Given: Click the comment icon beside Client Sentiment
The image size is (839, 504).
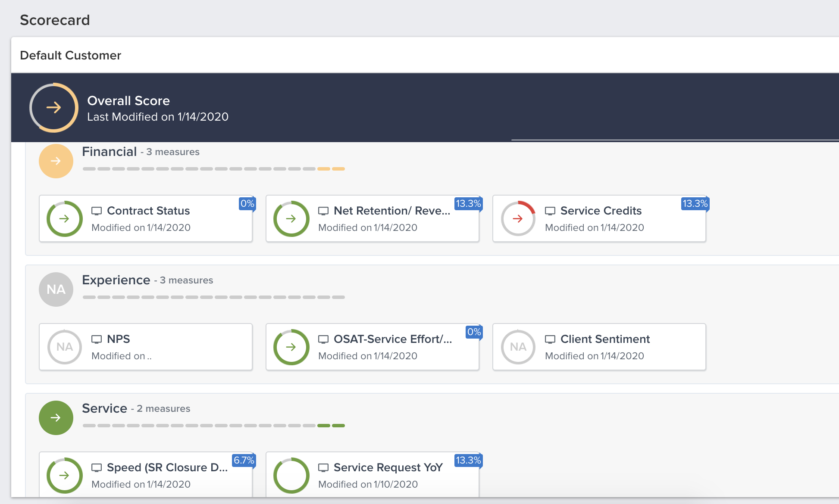Looking at the screenshot, I should point(550,339).
